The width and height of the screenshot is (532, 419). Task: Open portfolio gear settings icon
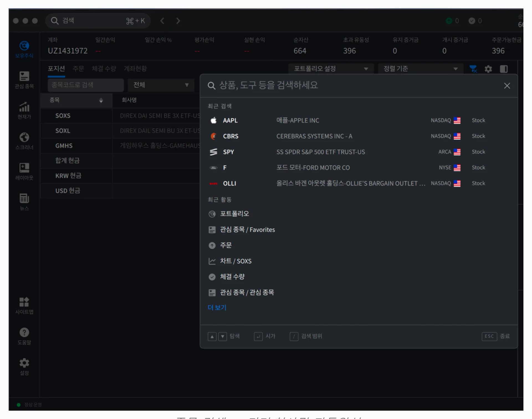(x=488, y=69)
